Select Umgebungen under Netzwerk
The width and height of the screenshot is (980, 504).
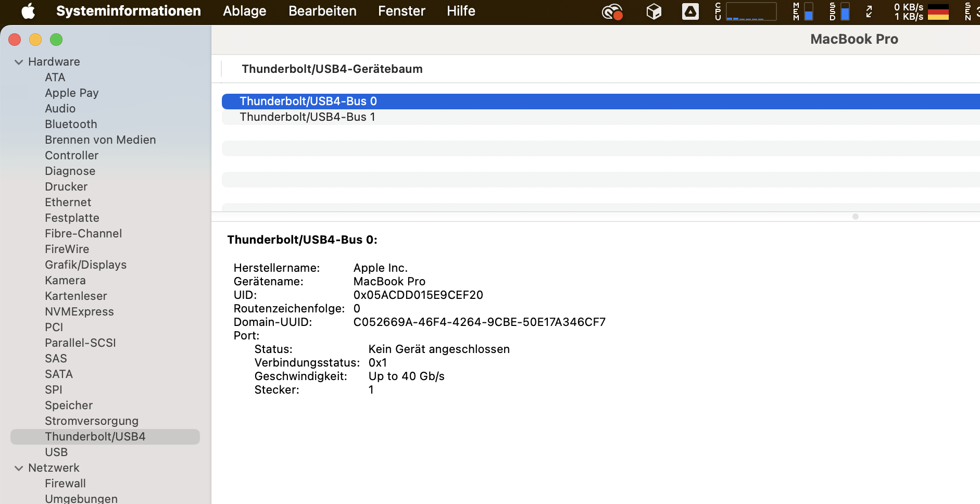coord(81,498)
